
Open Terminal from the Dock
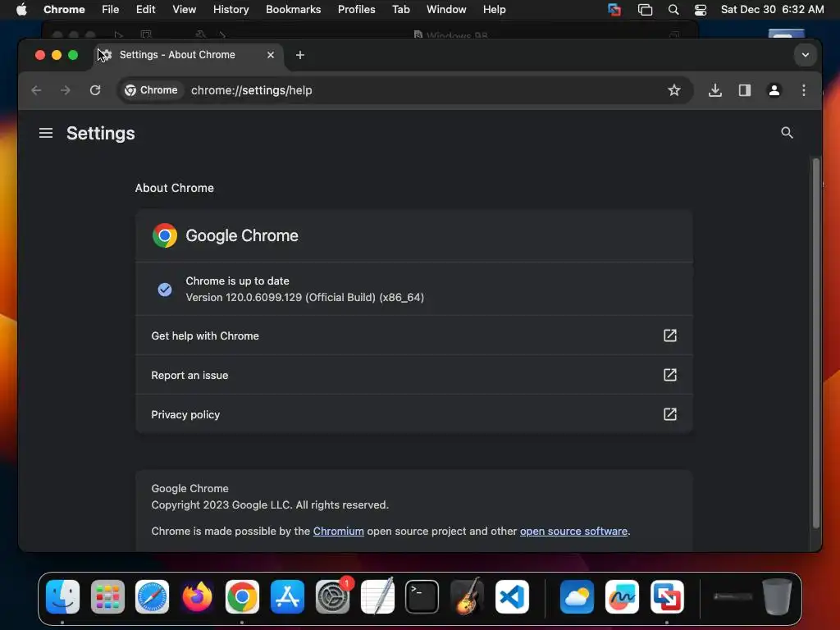422,596
